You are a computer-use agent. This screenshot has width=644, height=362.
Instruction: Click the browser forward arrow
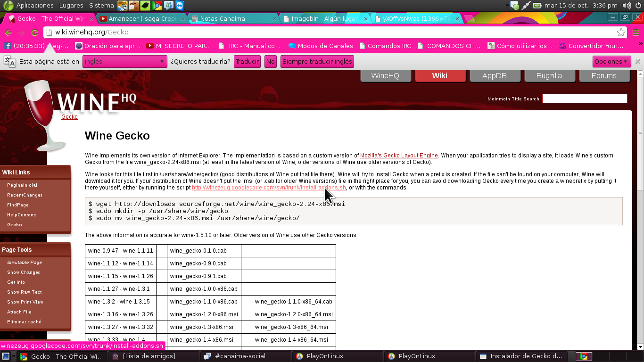(21, 33)
